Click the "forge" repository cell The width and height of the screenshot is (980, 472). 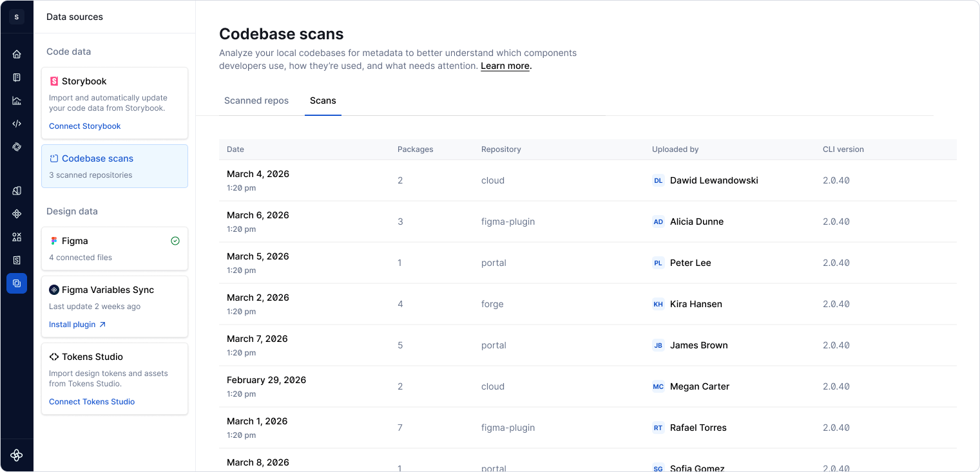coord(492,304)
